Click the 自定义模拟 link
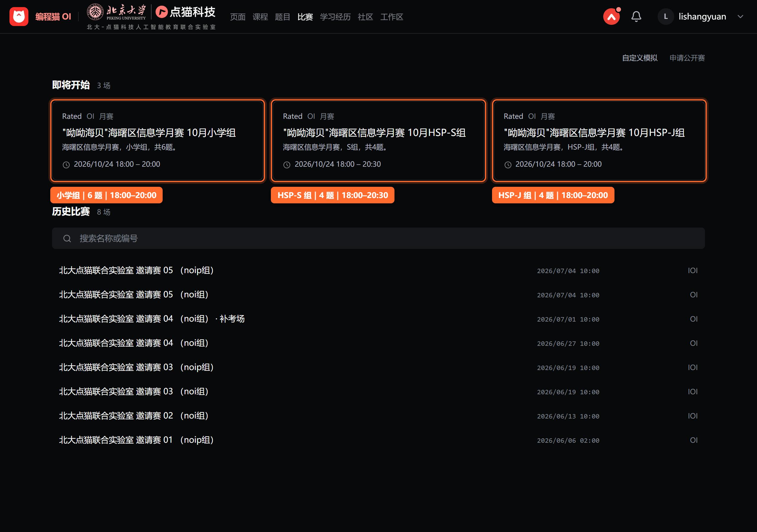The height and width of the screenshot is (532, 757). tap(640, 58)
